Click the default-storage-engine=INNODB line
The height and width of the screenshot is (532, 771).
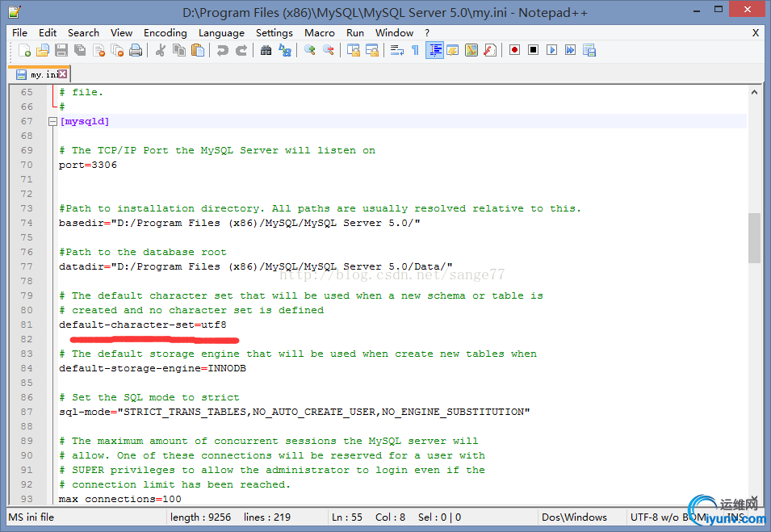[153, 368]
